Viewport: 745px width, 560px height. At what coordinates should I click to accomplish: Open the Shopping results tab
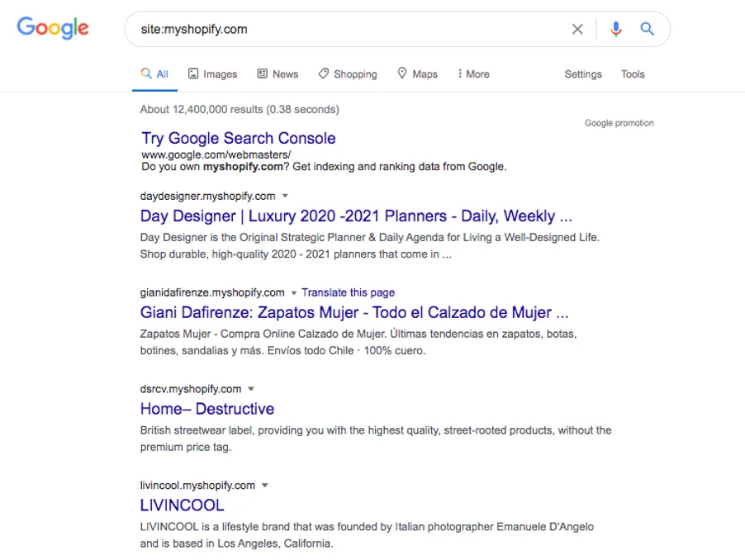348,74
